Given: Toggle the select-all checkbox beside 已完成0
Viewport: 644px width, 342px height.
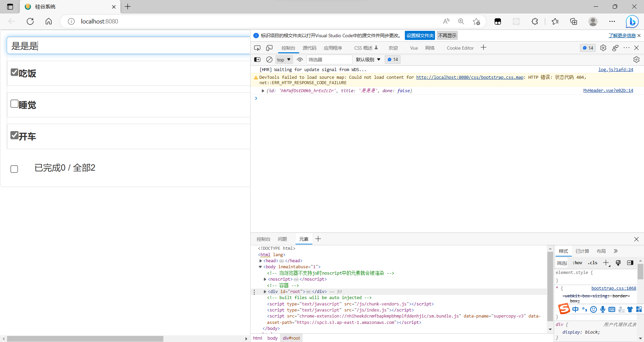Looking at the screenshot, I should coord(14,169).
